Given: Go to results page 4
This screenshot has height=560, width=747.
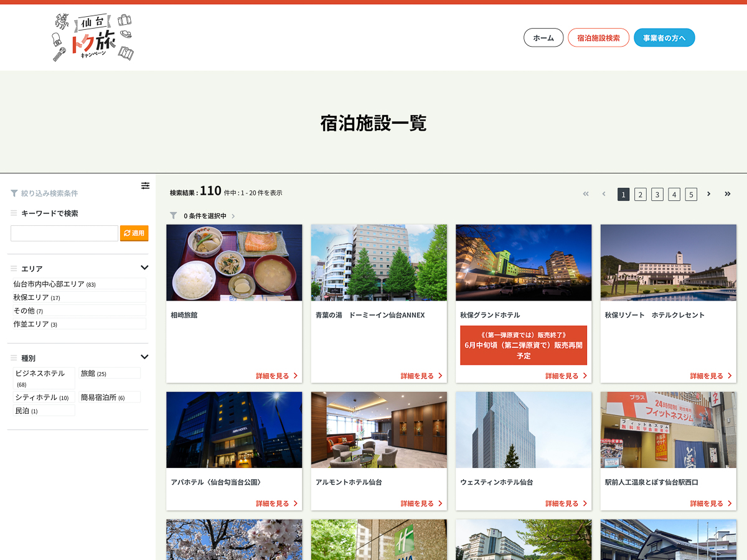Looking at the screenshot, I should 674,194.
